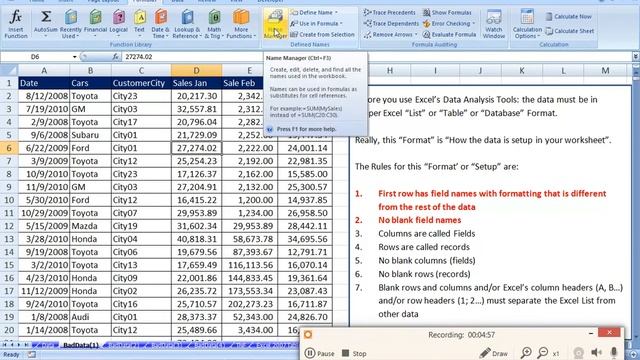
Task: Expand Error Checking dropdown
Action: (473, 24)
